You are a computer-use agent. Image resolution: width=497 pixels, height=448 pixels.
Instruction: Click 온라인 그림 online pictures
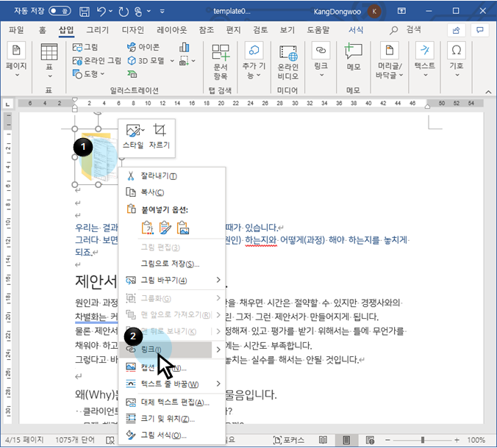click(96, 61)
